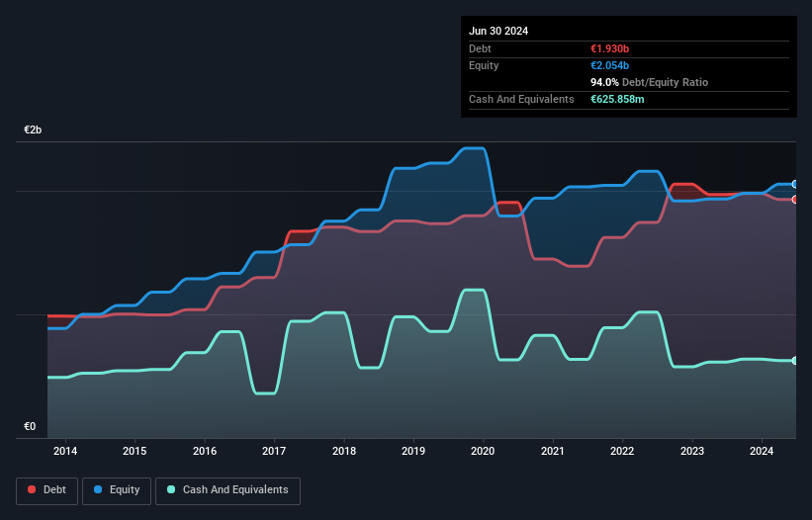Click the Cash And Equivalents tooltip label

point(521,99)
